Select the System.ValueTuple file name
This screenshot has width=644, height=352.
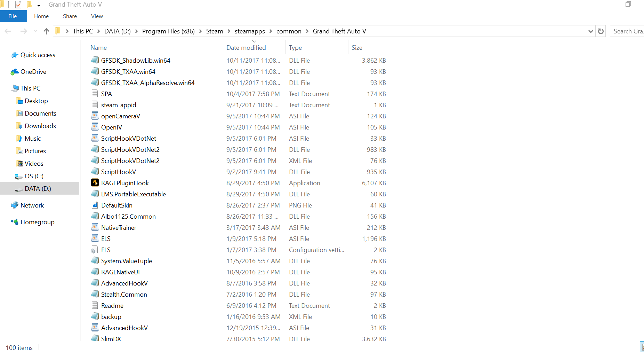(127, 261)
